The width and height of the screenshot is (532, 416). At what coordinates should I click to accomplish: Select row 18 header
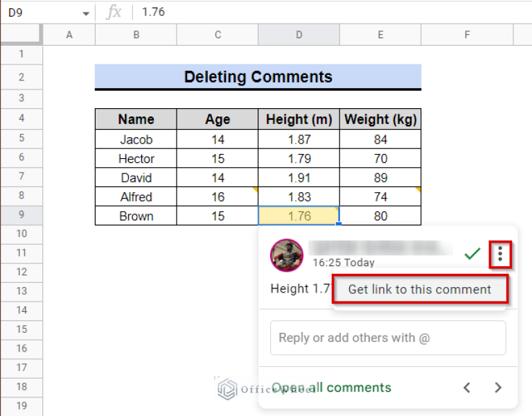coord(21,387)
